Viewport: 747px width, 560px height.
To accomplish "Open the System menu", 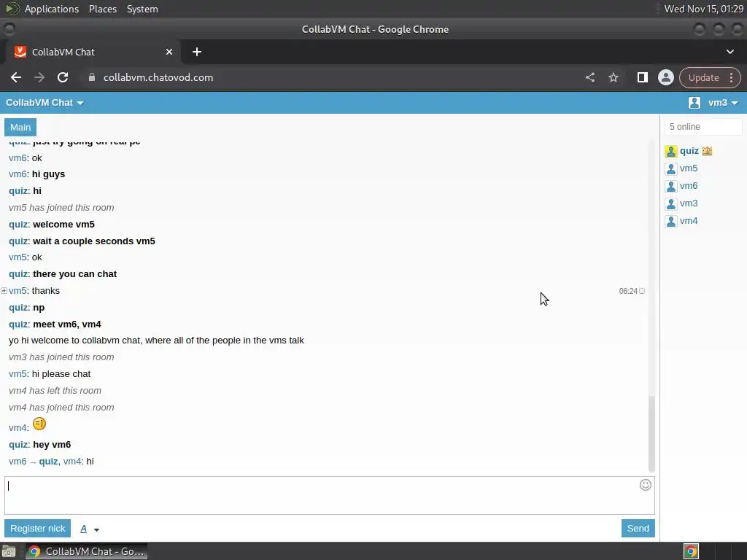I will [142, 9].
